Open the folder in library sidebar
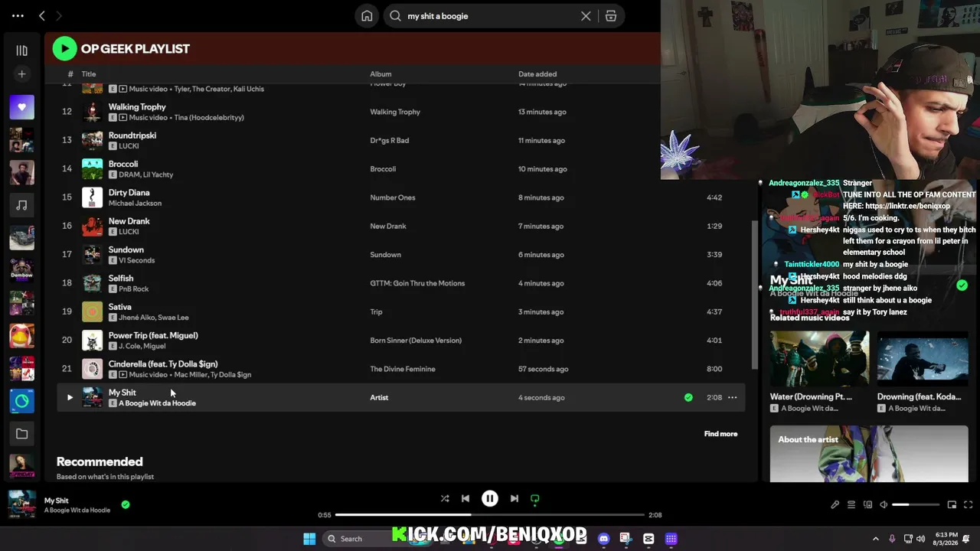 [21, 434]
